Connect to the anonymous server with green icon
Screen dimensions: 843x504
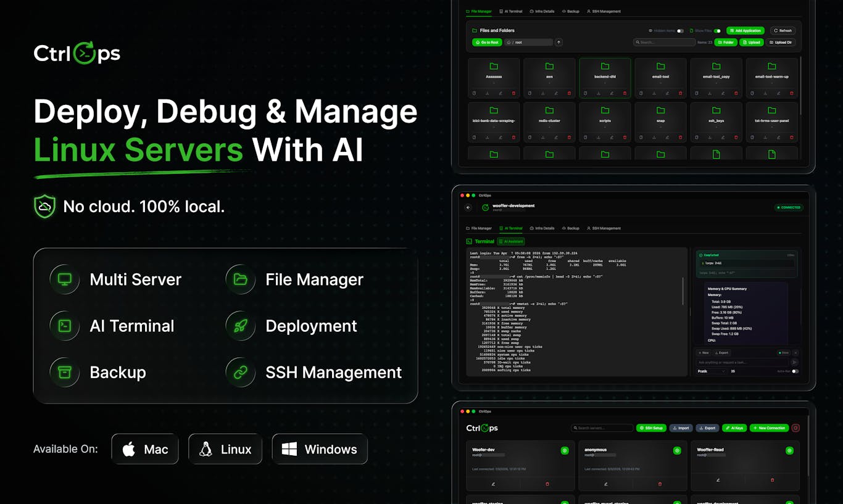[677, 451]
